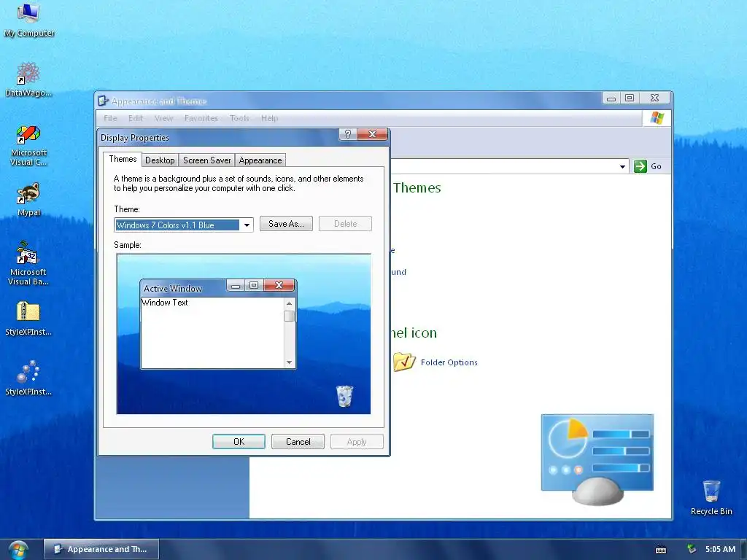The height and width of the screenshot is (560, 747).
Task: Switch to the Screen Saver tab
Action: tap(206, 160)
